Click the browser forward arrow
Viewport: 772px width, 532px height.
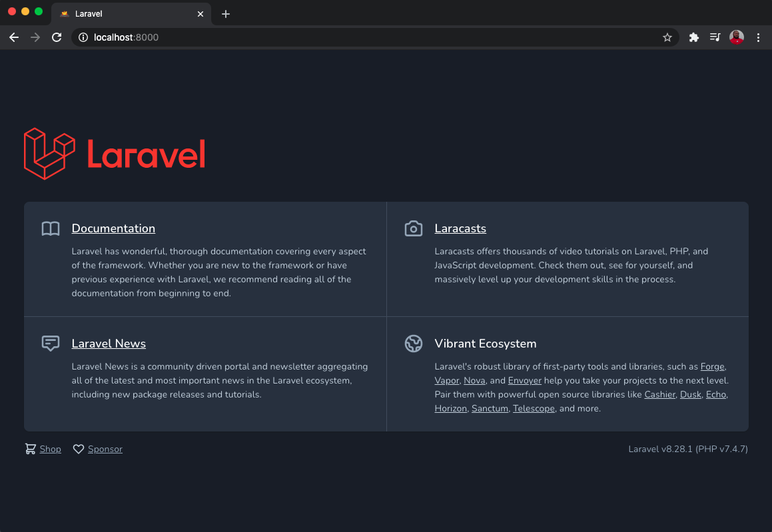pos(35,37)
